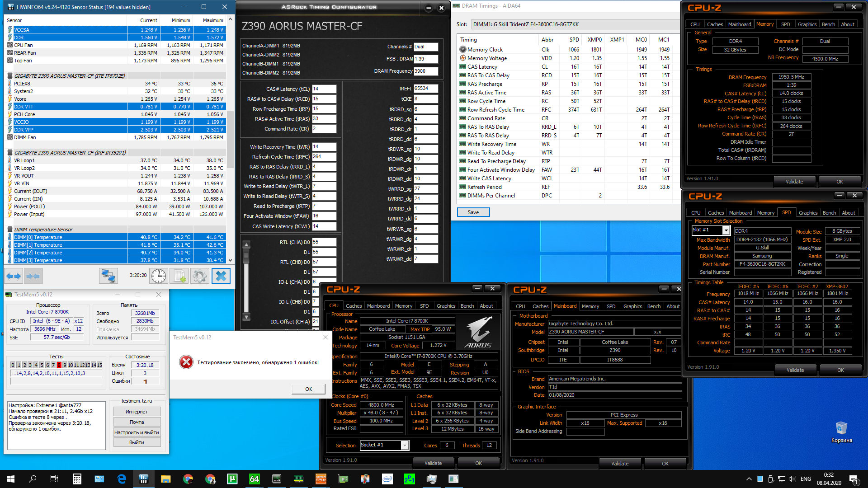Click ASRock Timing Configurator vertical scrollbar thumb
Viewport: 868px width, 488px height.
[246, 256]
